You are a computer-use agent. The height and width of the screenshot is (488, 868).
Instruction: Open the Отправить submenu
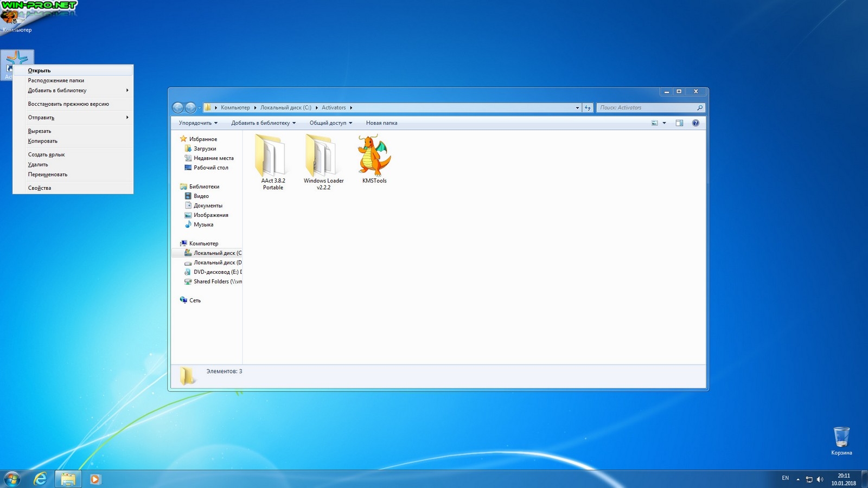[73, 118]
